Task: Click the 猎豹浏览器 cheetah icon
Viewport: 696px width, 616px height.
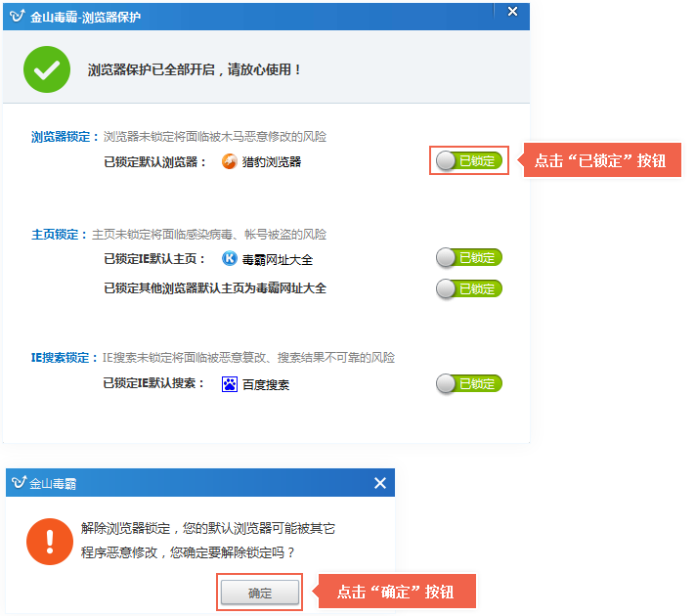Action: (x=229, y=161)
